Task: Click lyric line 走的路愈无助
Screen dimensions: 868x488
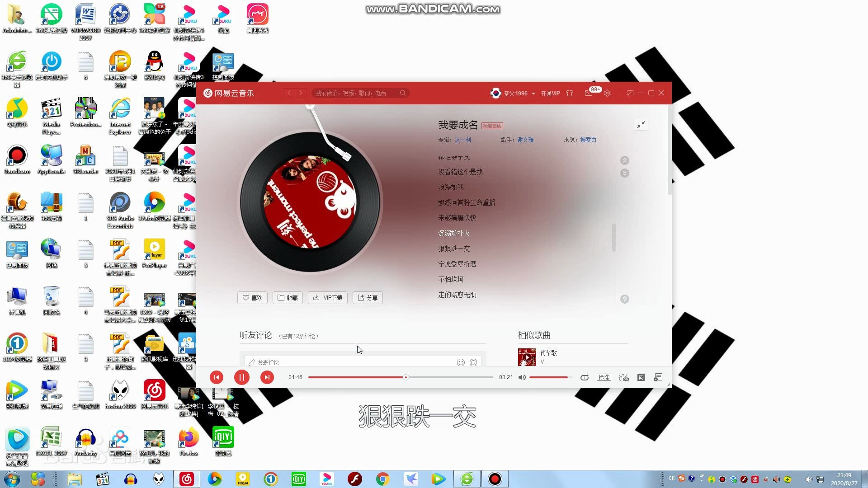Action: pyautogui.click(x=457, y=295)
